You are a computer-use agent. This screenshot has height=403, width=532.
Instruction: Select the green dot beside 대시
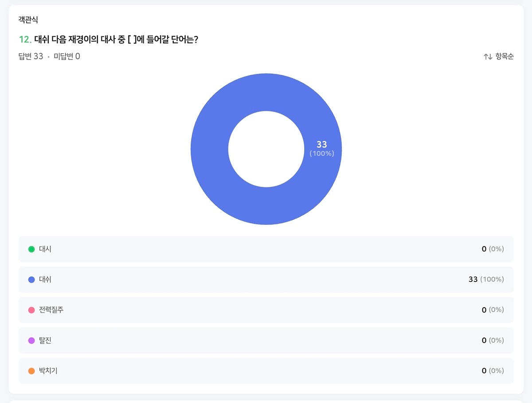(x=31, y=249)
